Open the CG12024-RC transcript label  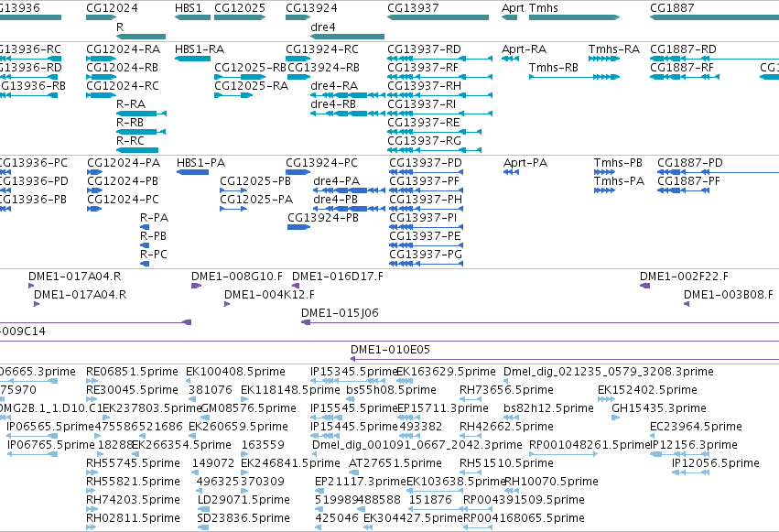[123, 86]
